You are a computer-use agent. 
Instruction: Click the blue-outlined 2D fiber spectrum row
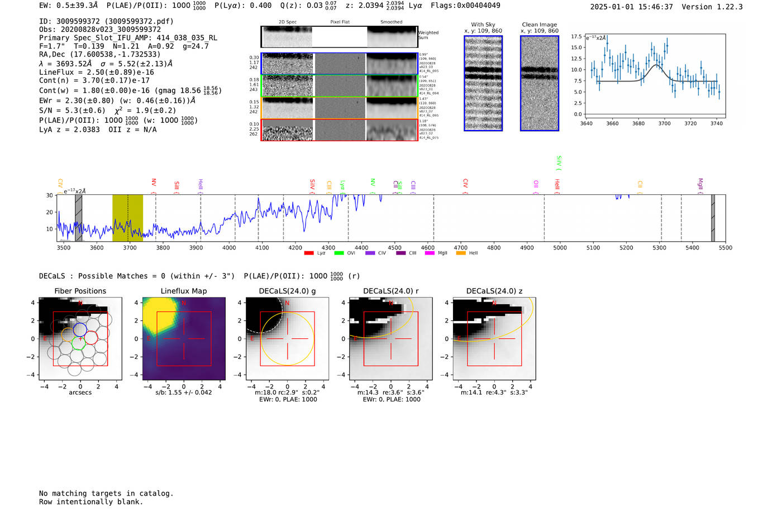point(339,64)
